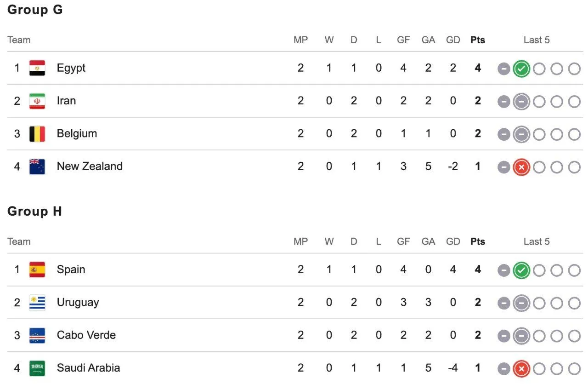Click the Pts column header in Group G
This screenshot has height=384, width=588.
click(x=478, y=40)
